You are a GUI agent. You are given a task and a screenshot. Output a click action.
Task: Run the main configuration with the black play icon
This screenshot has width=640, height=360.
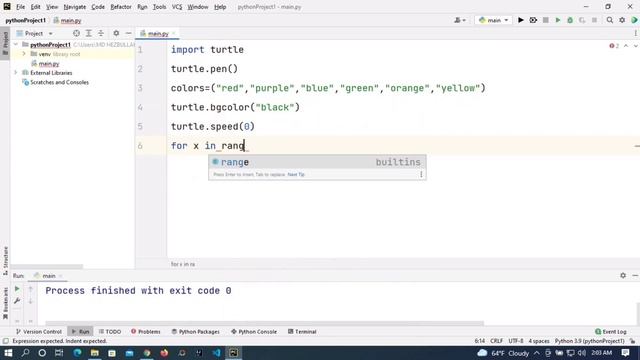pos(520,20)
